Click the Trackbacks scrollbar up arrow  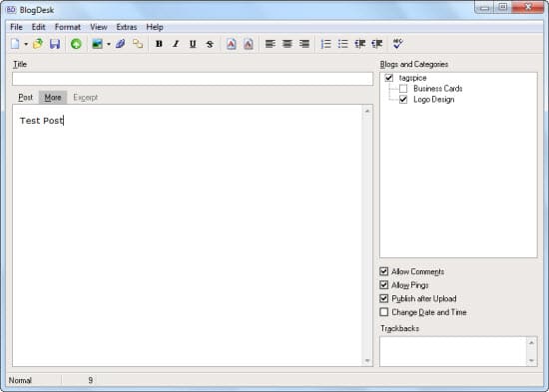click(531, 343)
